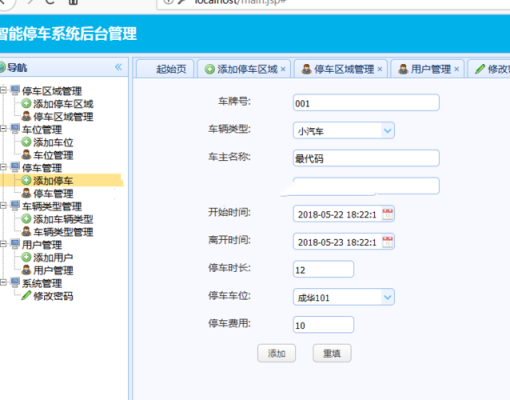Click the browser address bar
The width and height of the screenshot is (510, 400).
tap(333, 3)
